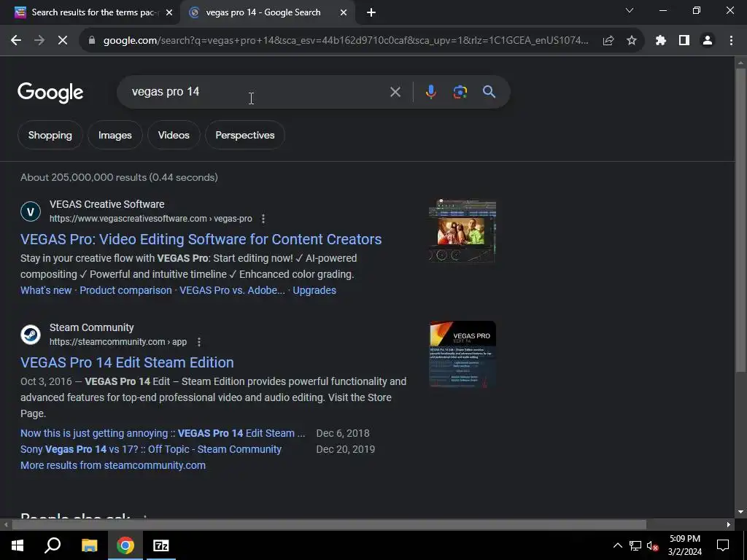Click the scroll-right arrow of the horizontal scrollbar
The image size is (747, 560).
coord(729,525)
